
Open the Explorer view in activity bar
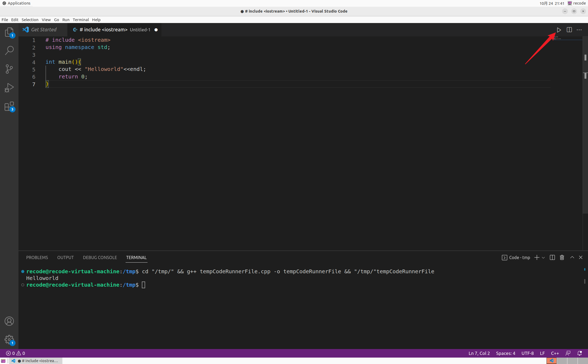click(9, 32)
